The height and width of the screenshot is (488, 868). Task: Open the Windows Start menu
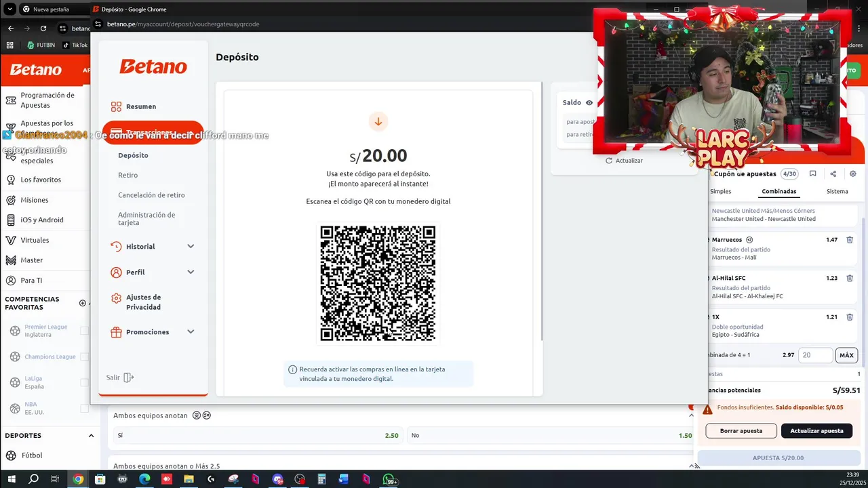tap(12, 479)
